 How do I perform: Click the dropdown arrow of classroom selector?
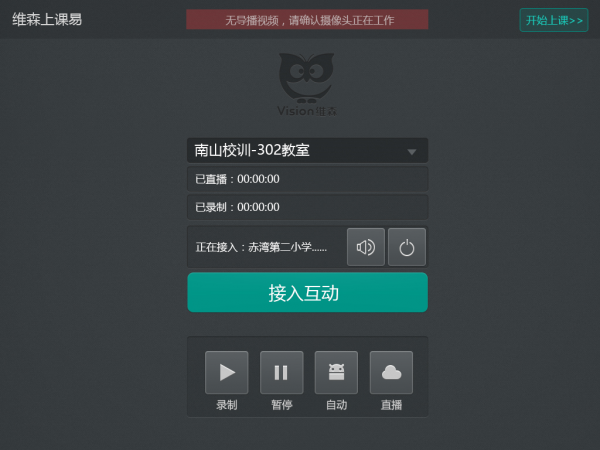[x=412, y=152]
